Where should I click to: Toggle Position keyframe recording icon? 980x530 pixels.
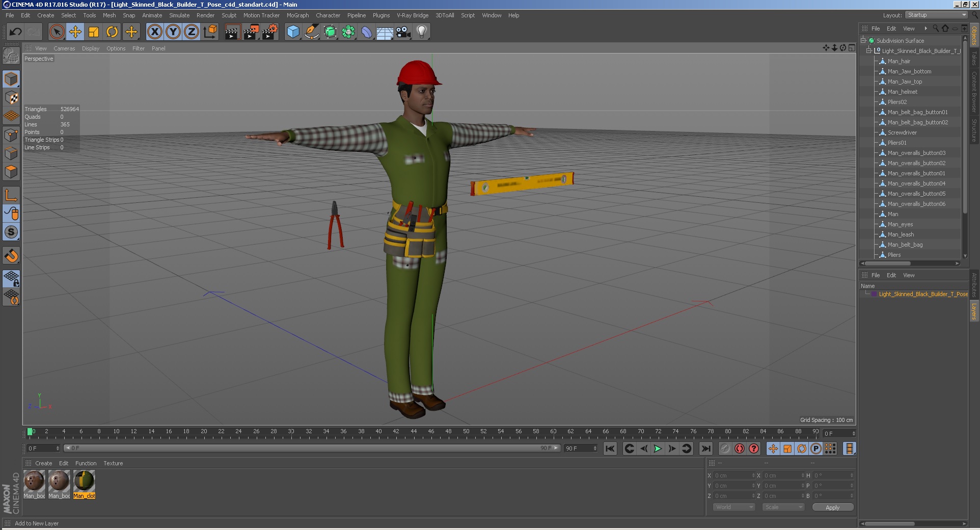773,448
